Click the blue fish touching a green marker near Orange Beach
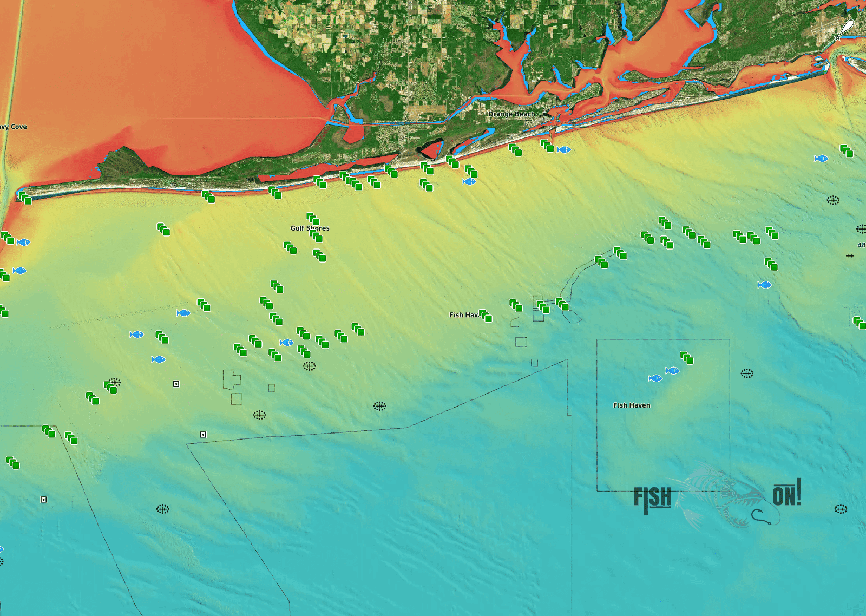The image size is (866, 616). [x=564, y=149]
